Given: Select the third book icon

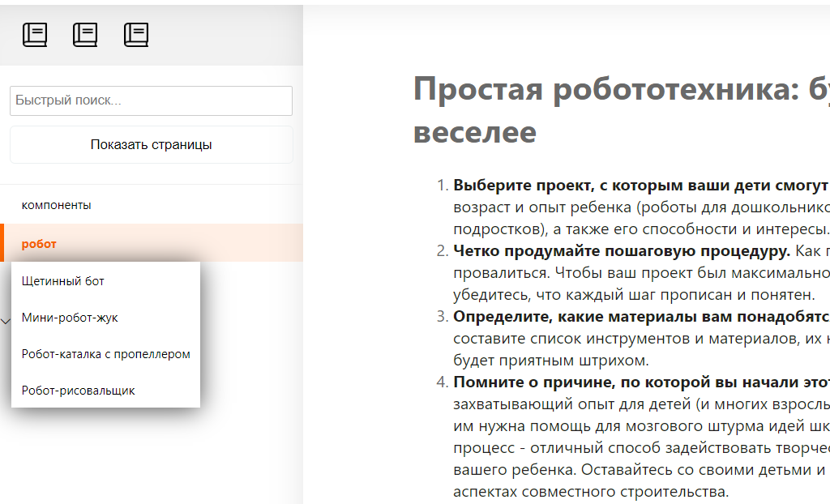Looking at the screenshot, I should [135, 34].
